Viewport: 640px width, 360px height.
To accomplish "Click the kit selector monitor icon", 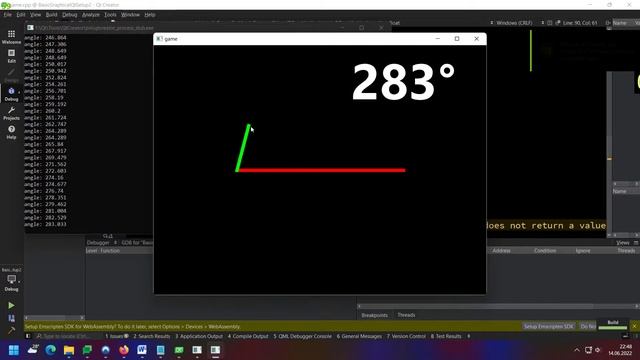I will pyautogui.click(x=11, y=280).
